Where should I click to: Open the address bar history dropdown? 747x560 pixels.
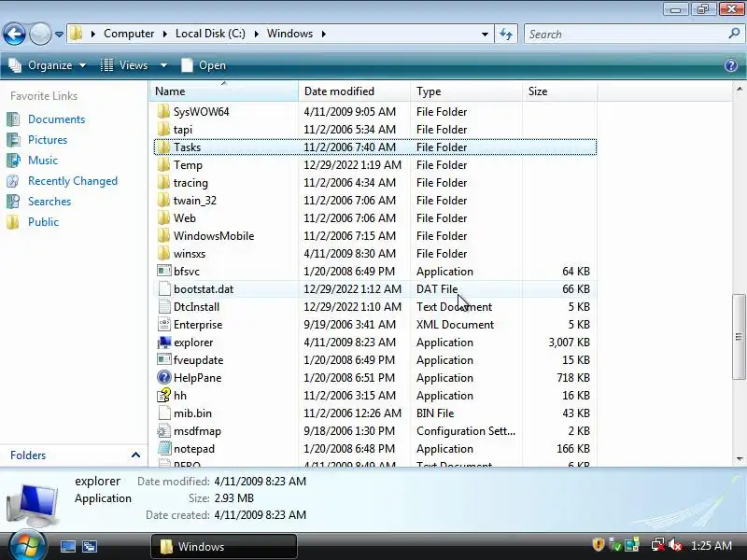coord(485,35)
